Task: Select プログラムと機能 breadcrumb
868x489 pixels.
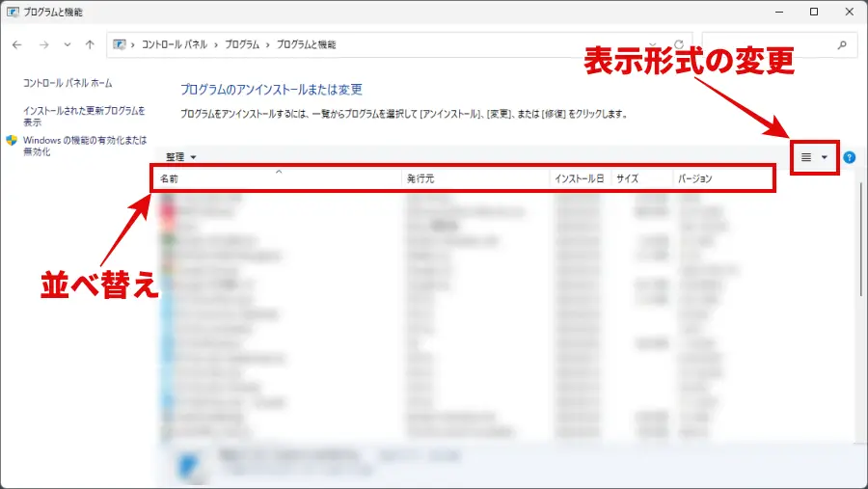Action: (306, 44)
